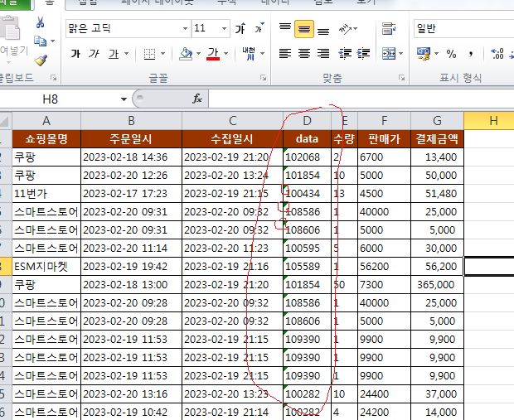514x420 pixels.
Task: Select top vertical alignment
Action: tap(285, 28)
